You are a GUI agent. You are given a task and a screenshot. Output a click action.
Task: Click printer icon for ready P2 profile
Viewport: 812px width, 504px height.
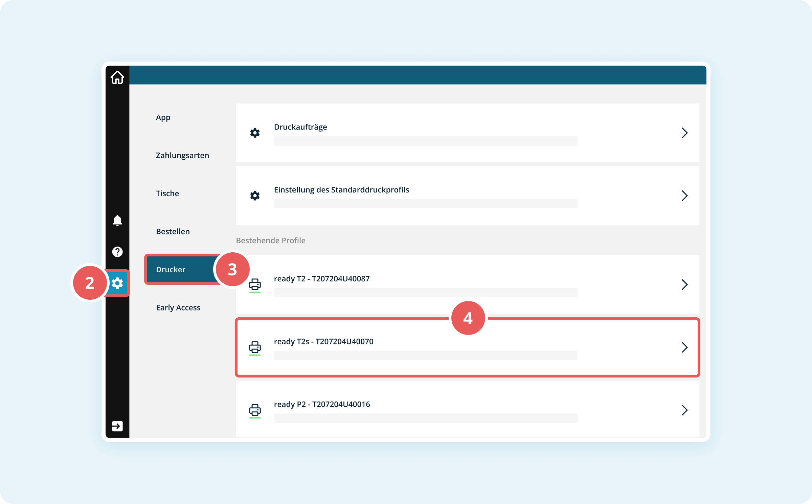coord(255,410)
